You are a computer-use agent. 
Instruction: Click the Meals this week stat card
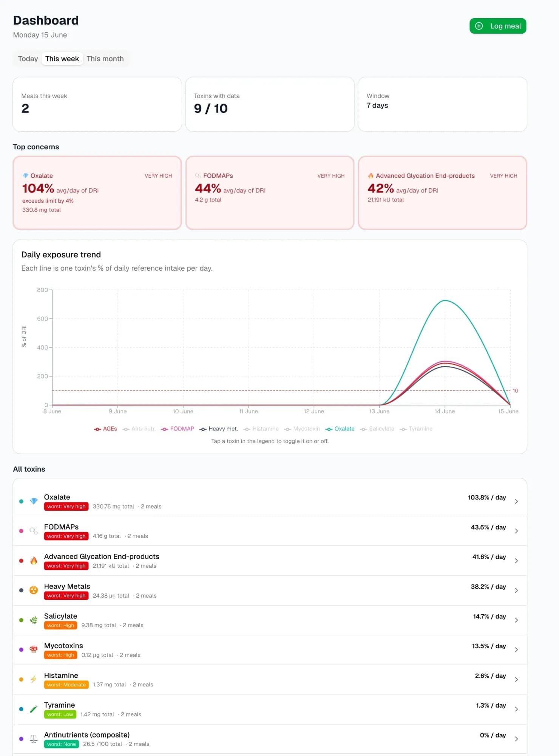(97, 104)
